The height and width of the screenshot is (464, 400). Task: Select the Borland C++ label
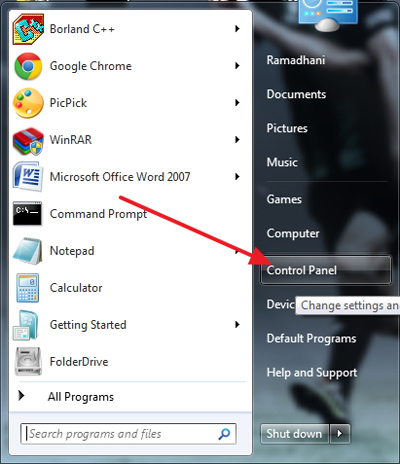pyautogui.click(x=82, y=29)
